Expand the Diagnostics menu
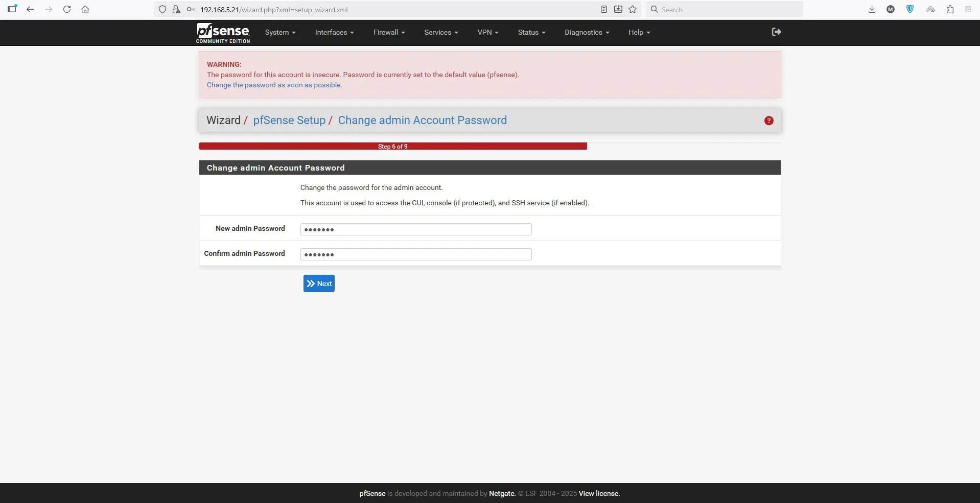 [x=587, y=32]
